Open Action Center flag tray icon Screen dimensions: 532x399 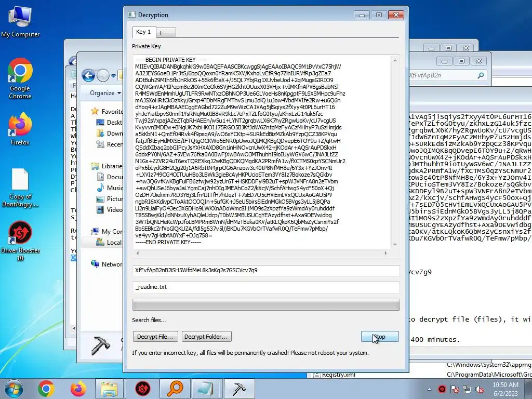tap(455, 389)
